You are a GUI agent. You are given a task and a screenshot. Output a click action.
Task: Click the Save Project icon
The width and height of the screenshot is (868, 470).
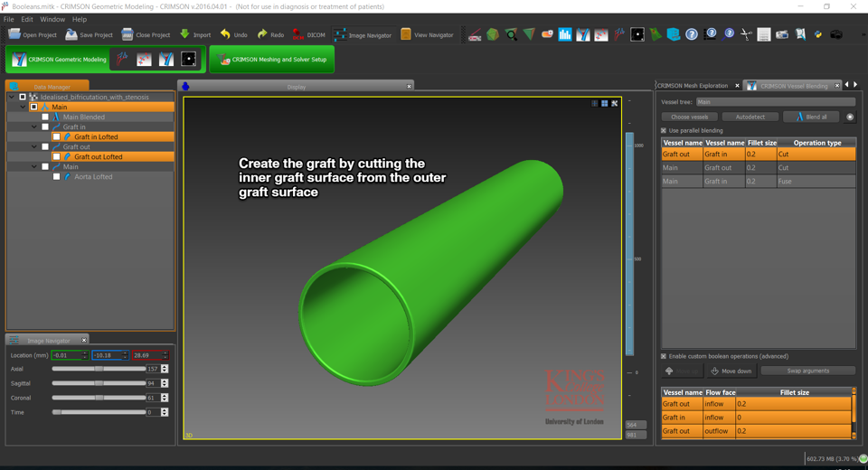coord(71,35)
